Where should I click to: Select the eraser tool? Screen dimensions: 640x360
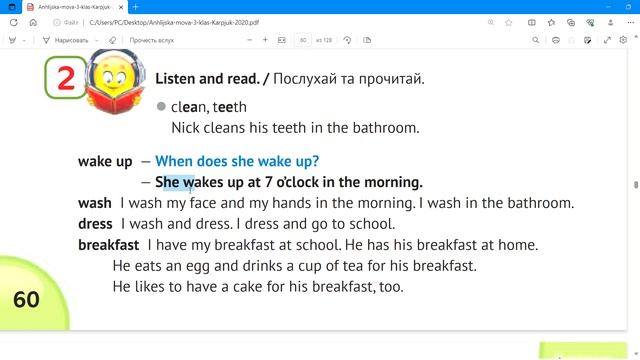coord(112,40)
